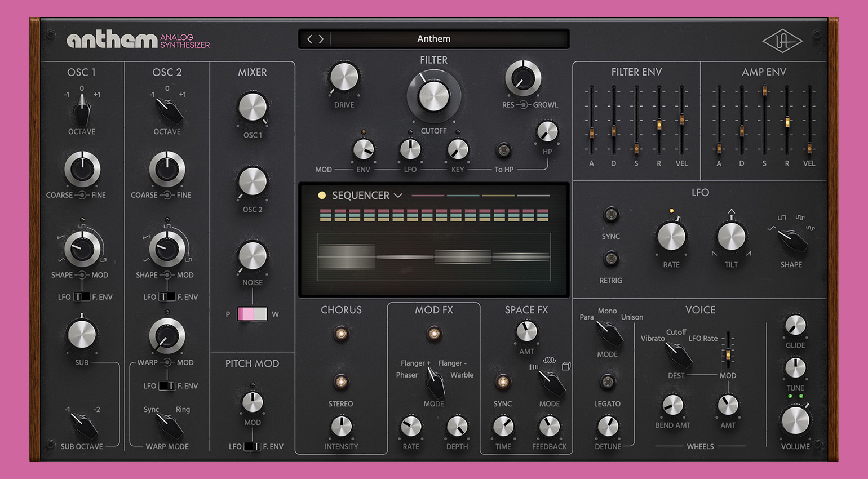This screenshot has width=868, height=479.
Task: Switch the noise type P/W toggle
Action: 252,314
